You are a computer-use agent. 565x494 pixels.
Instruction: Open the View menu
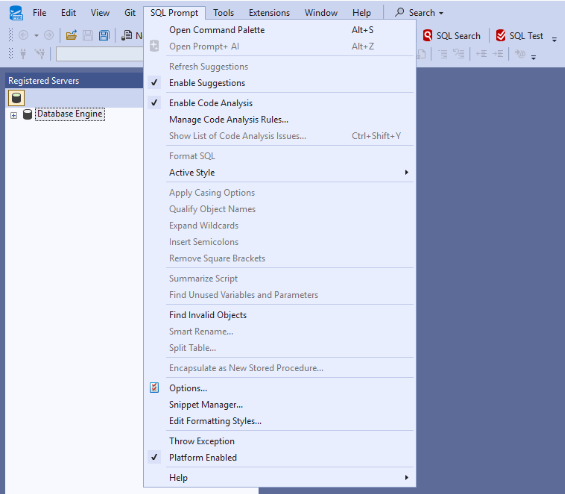click(x=100, y=13)
